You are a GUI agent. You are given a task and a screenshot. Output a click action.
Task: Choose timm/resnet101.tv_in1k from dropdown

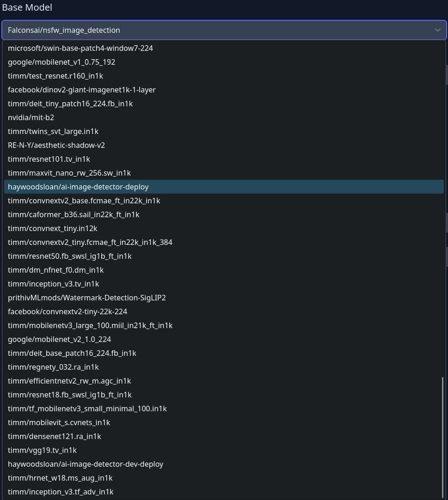click(224, 159)
